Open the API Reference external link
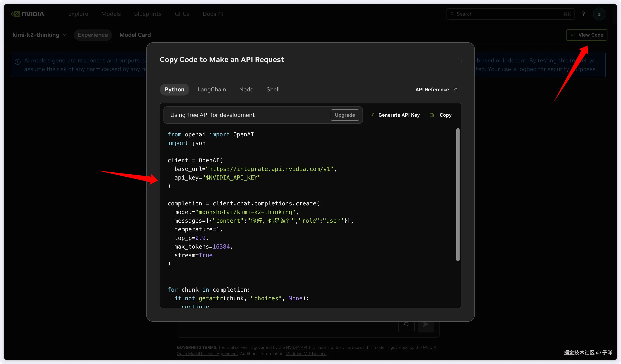This screenshot has width=621, height=364. (x=436, y=90)
